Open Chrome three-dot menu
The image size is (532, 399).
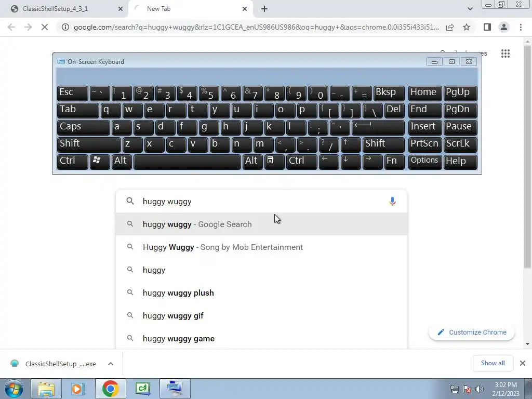click(521, 27)
